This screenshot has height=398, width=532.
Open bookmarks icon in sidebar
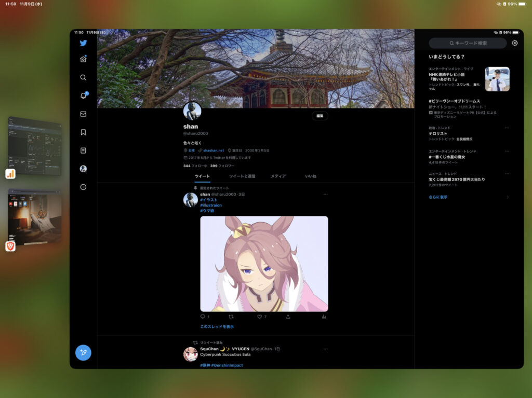[83, 132]
